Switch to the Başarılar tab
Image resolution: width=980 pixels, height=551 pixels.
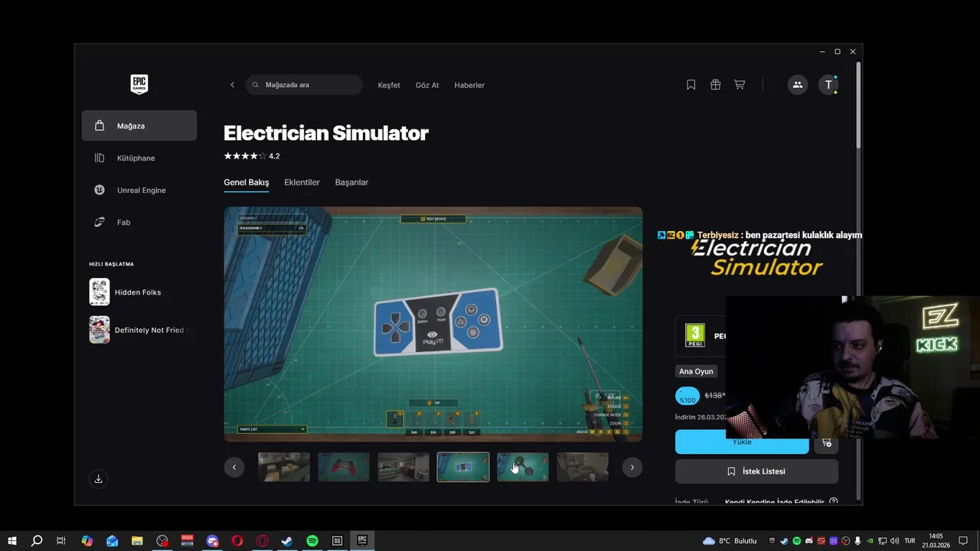tap(351, 182)
